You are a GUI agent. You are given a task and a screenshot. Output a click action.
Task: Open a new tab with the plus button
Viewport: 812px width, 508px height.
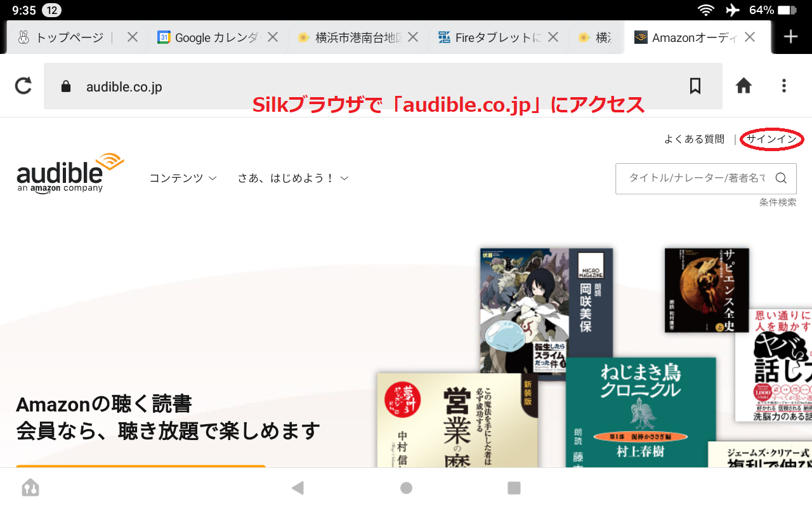coord(790,37)
